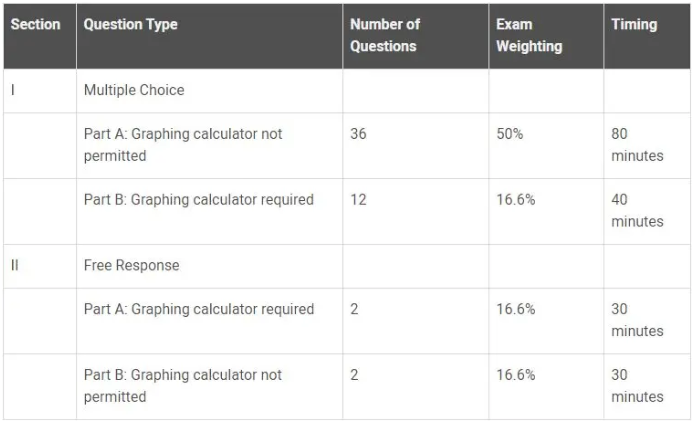694x423 pixels.
Task: Select Section II roman numeral cell
Action: (15, 265)
